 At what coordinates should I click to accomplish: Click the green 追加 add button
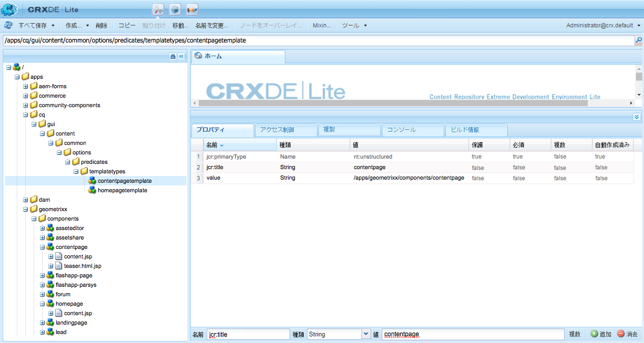point(600,334)
